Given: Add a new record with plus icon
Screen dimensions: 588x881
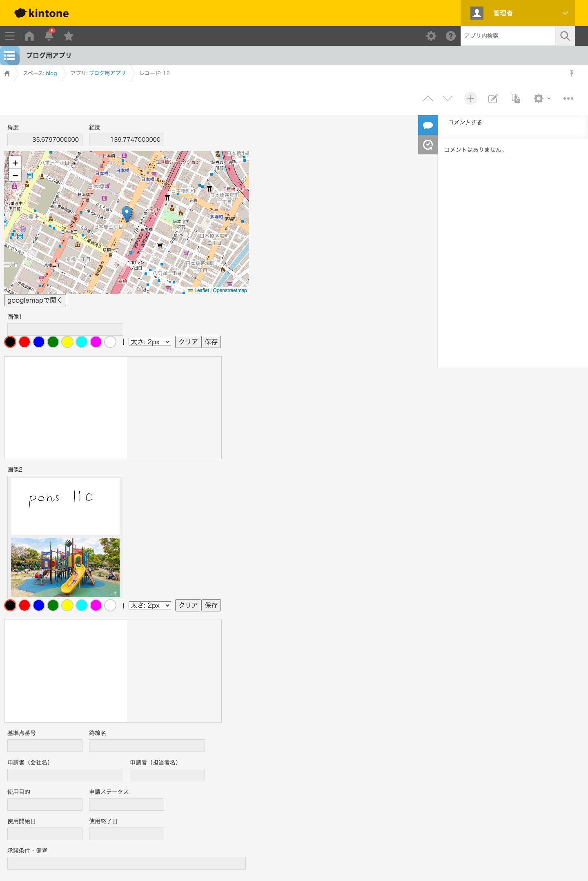Looking at the screenshot, I should [471, 98].
